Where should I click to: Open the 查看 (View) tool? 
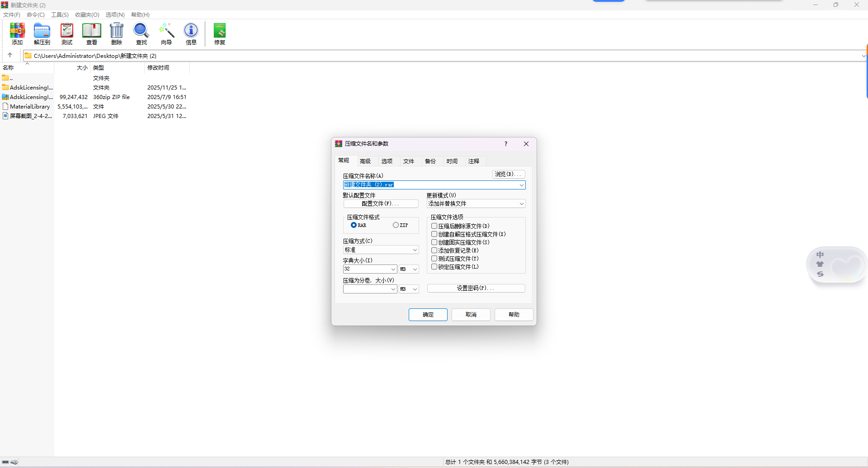[91, 34]
